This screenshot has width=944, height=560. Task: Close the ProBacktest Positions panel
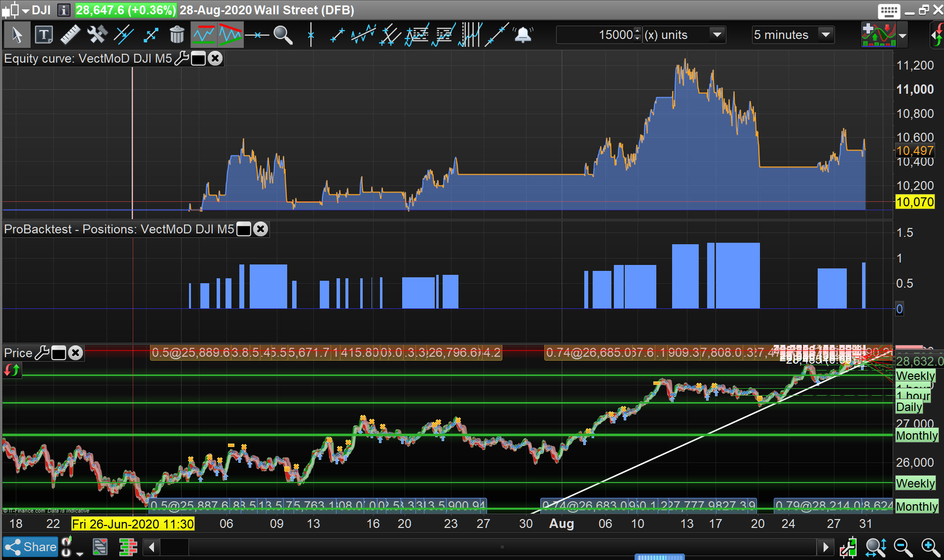(x=261, y=229)
